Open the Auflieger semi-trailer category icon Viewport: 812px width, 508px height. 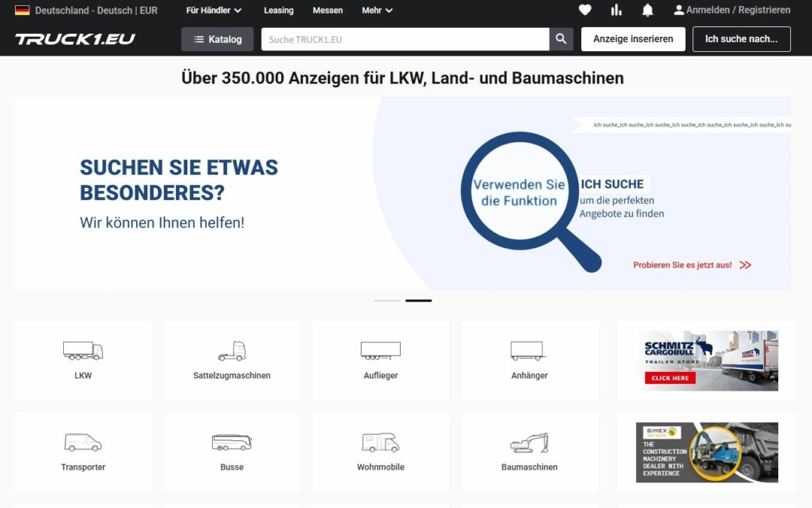coord(380,351)
